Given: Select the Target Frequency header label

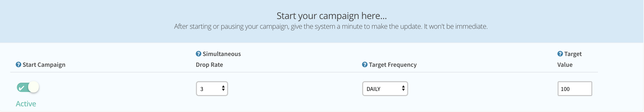Looking at the screenshot, I should pos(393,65).
